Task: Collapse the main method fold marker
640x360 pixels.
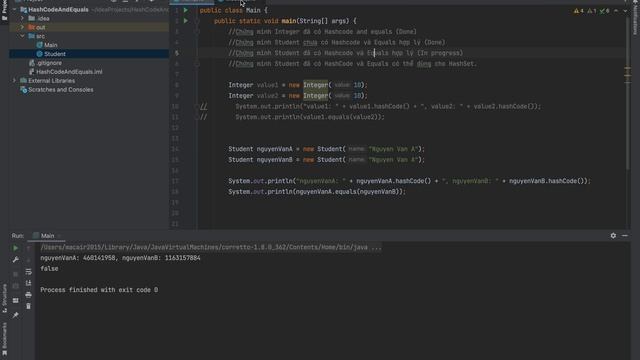Action: click(x=197, y=21)
